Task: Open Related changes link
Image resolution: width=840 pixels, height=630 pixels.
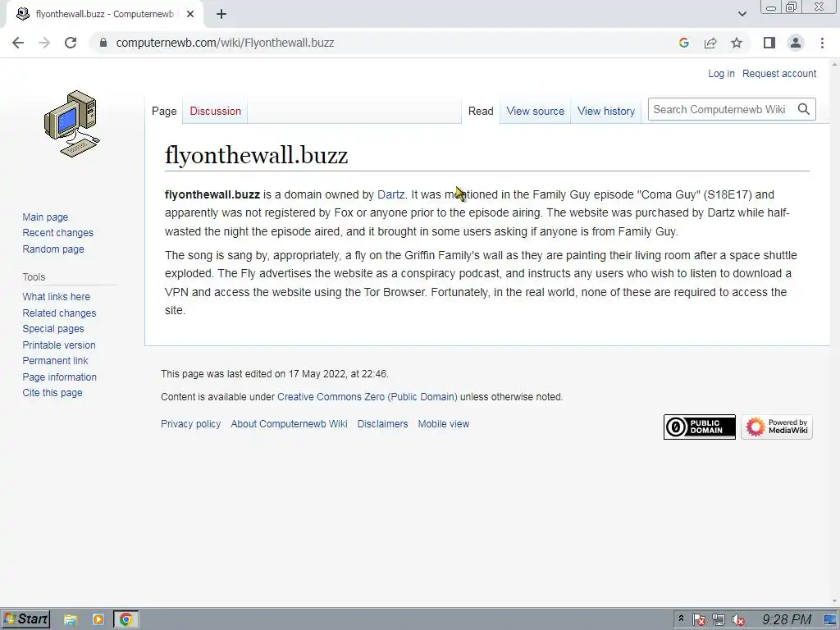Action: tap(59, 313)
